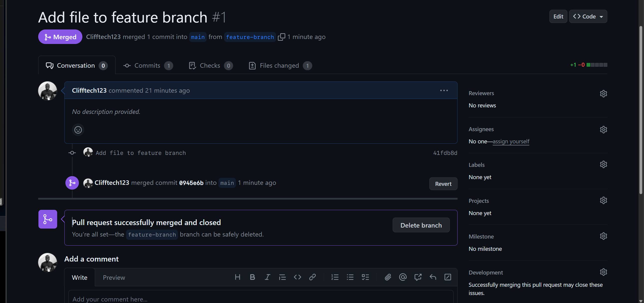This screenshot has width=644, height=303.
Task: Click the Merged status badge
Action: [x=60, y=37]
